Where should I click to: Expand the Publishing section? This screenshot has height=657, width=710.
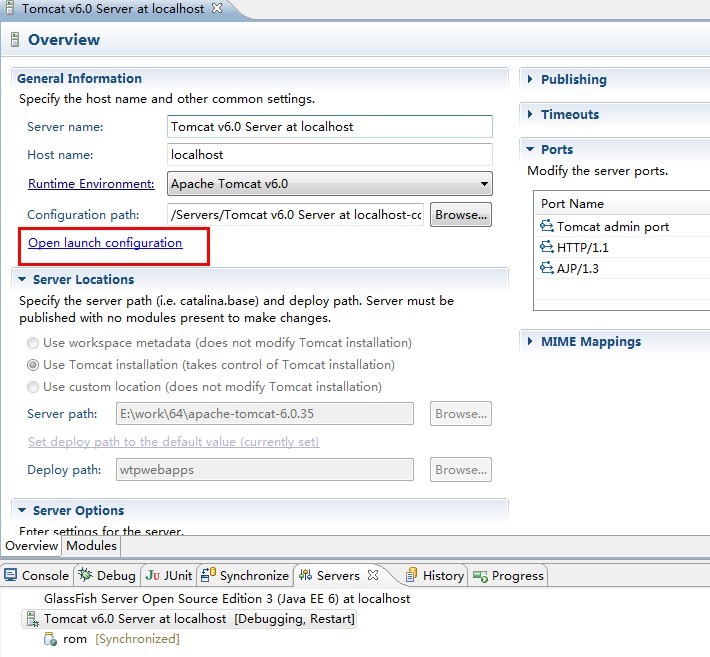[530, 79]
